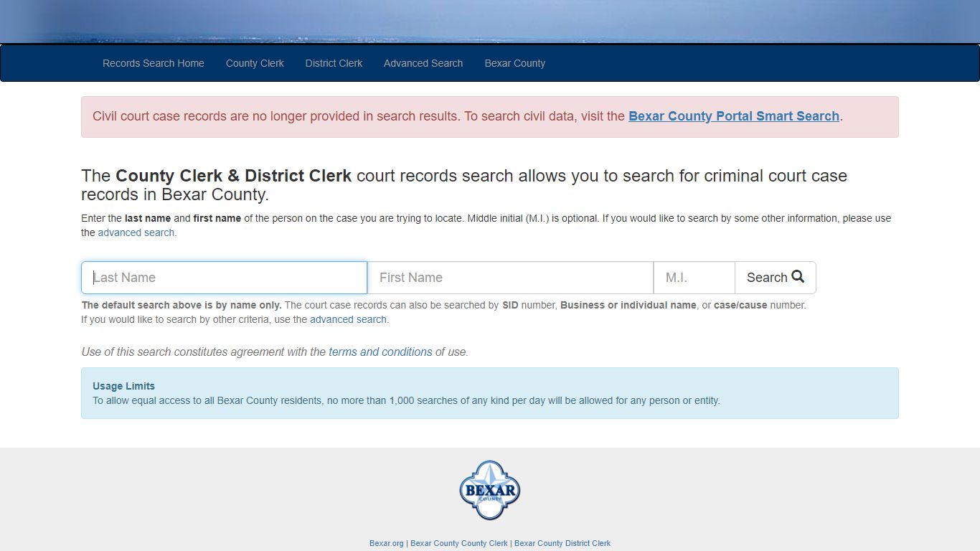The image size is (980, 551).
Task: Select the M.I. middle initial field
Action: 694,278
